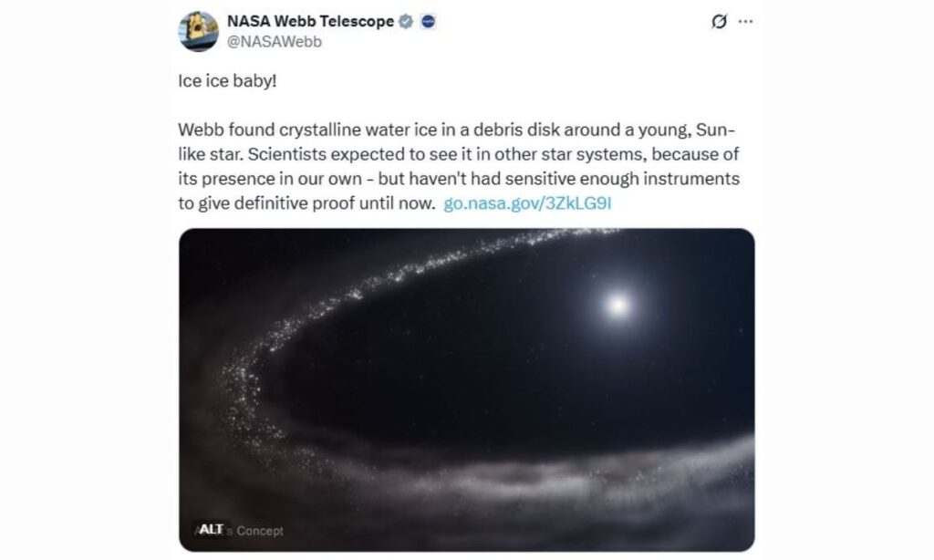Click the ALT badge on the image
The height and width of the screenshot is (560, 934).
coord(210,529)
